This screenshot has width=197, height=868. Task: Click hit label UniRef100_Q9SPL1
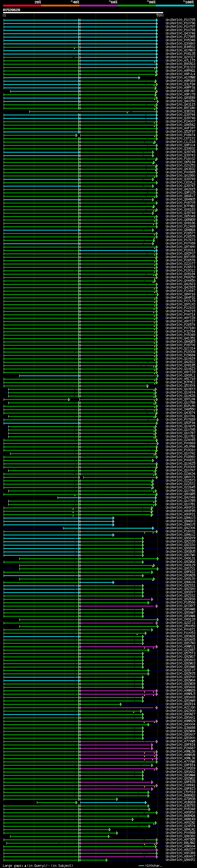coord(180,375)
